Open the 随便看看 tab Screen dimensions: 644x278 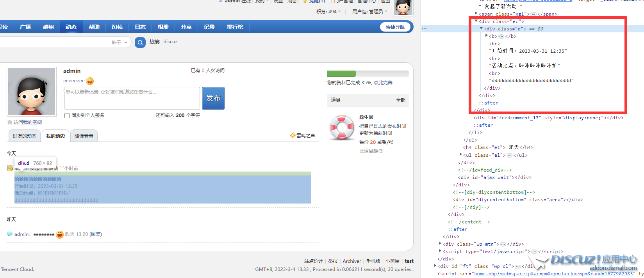pos(84,136)
